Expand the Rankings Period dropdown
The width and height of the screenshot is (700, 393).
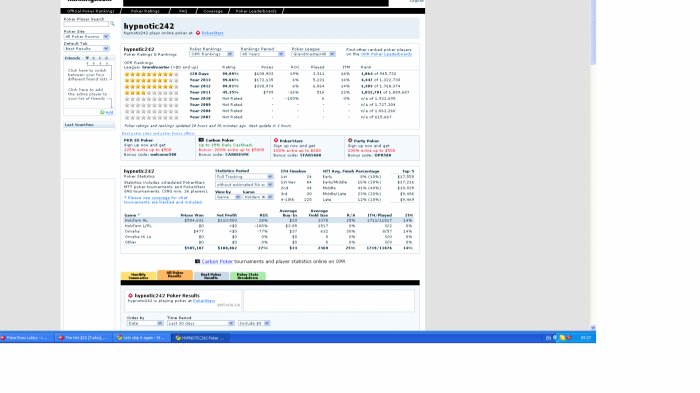coord(262,54)
